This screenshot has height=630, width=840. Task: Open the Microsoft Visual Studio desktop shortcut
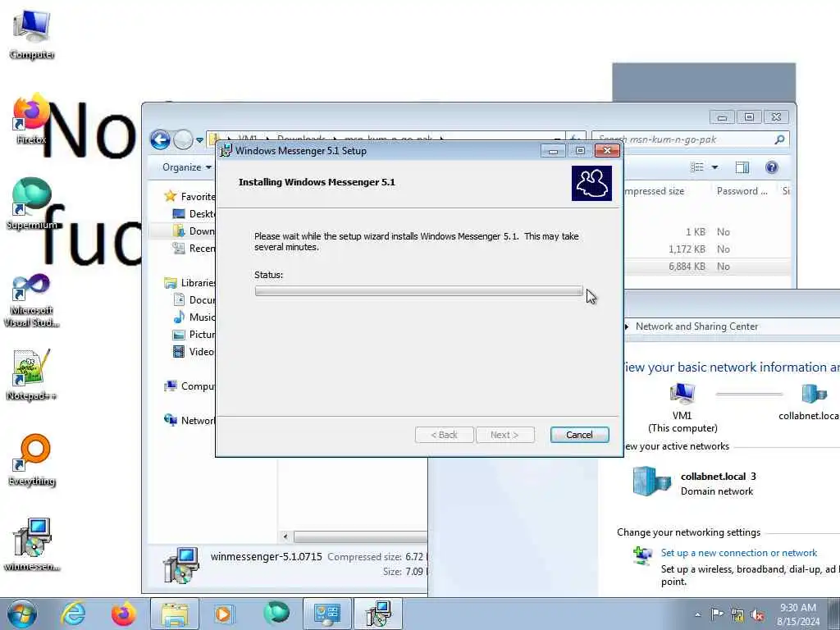[32, 300]
